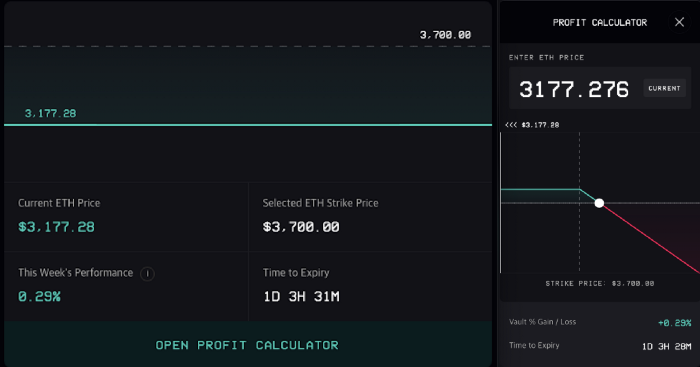Click the 3,177.28 current price chart label
The height and width of the screenshot is (367, 700).
tap(50, 113)
